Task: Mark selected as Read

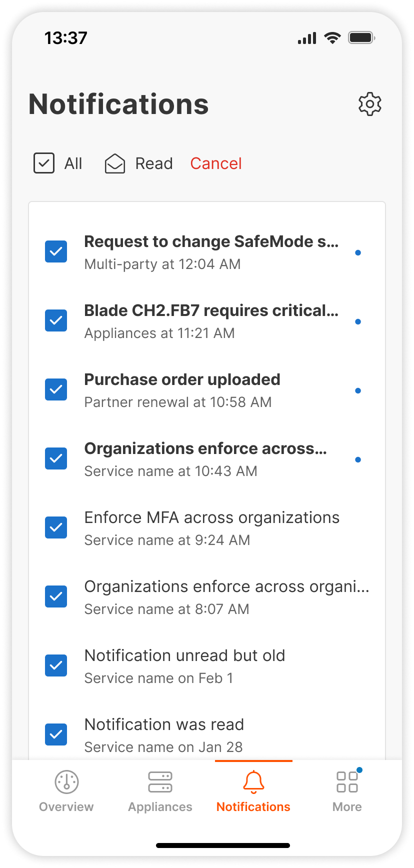Action: click(x=154, y=163)
